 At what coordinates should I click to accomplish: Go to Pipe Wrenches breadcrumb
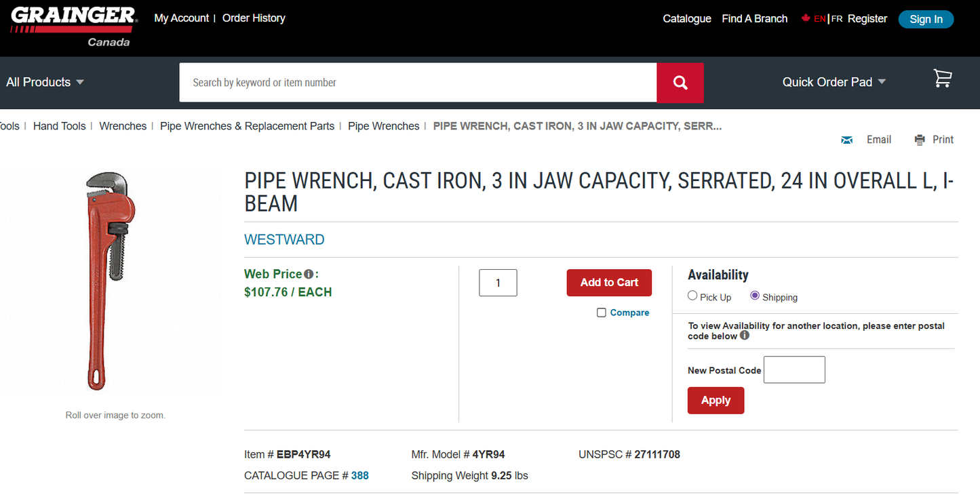384,126
